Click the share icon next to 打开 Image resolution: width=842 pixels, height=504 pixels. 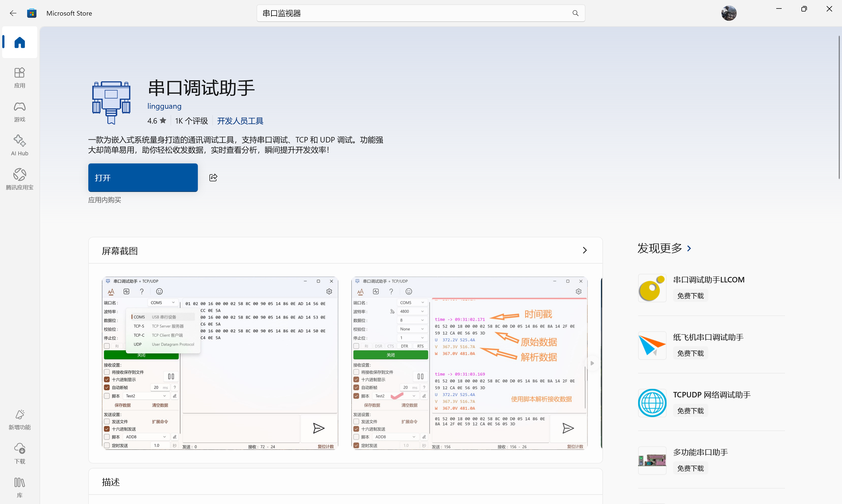213,177
